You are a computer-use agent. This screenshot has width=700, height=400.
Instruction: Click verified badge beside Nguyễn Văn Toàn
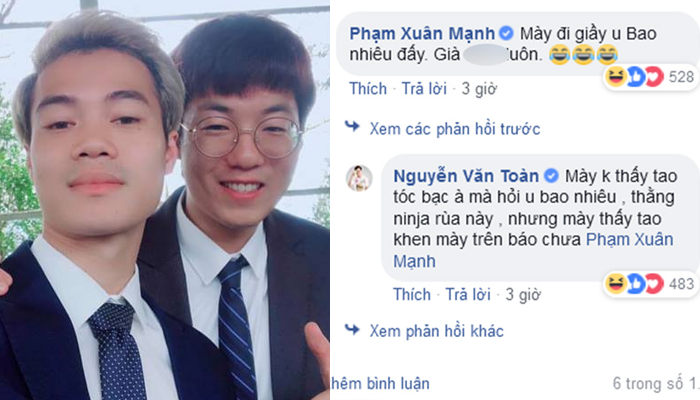[551, 176]
